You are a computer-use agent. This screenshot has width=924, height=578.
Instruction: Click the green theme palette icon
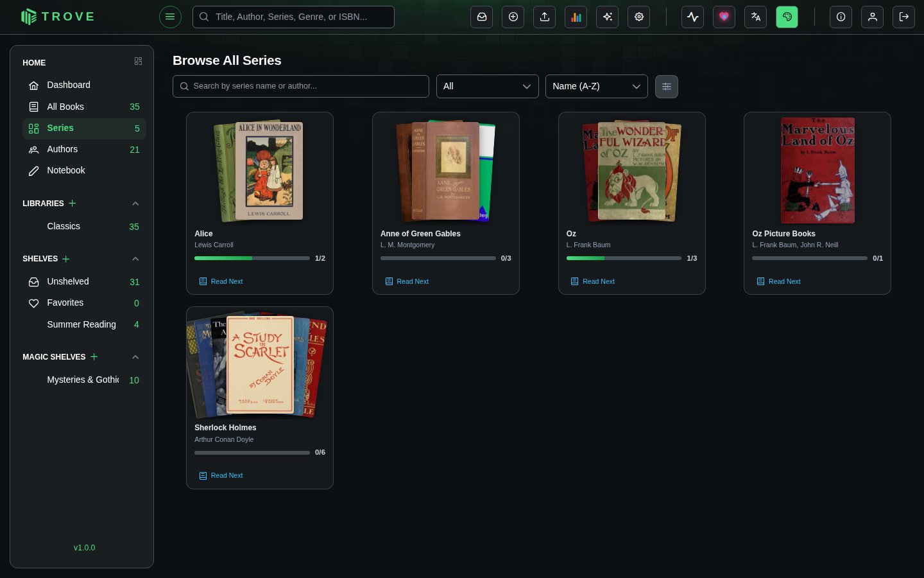click(x=787, y=17)
